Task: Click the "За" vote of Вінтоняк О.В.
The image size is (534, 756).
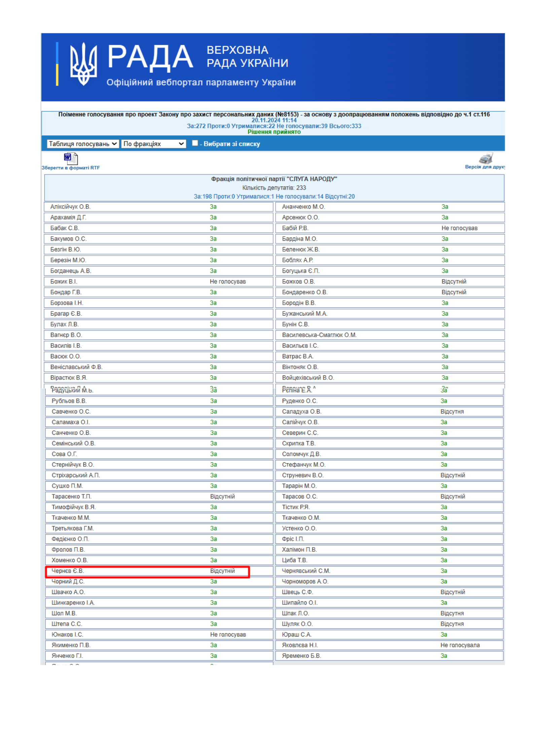Action: [x=444, y=367]
